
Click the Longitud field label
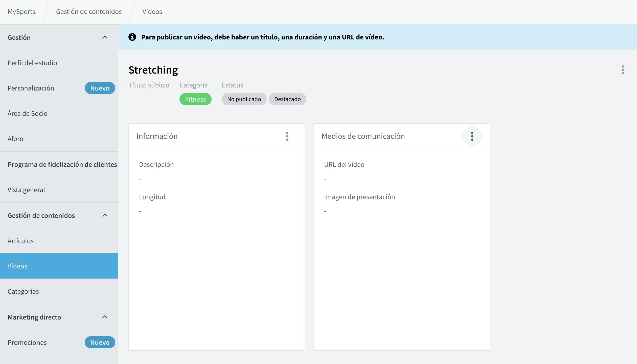click(x=152, y=197)
